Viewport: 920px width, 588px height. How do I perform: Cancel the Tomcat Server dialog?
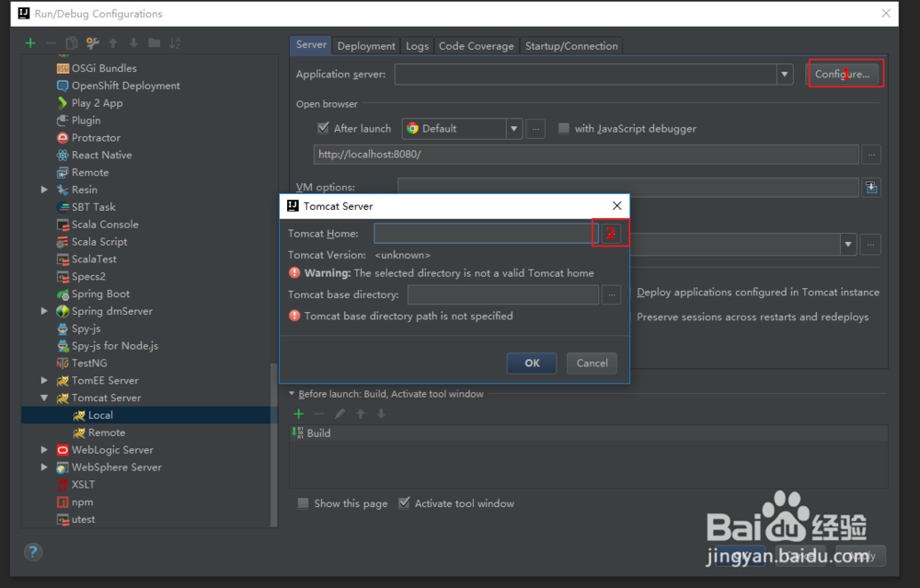592,363
